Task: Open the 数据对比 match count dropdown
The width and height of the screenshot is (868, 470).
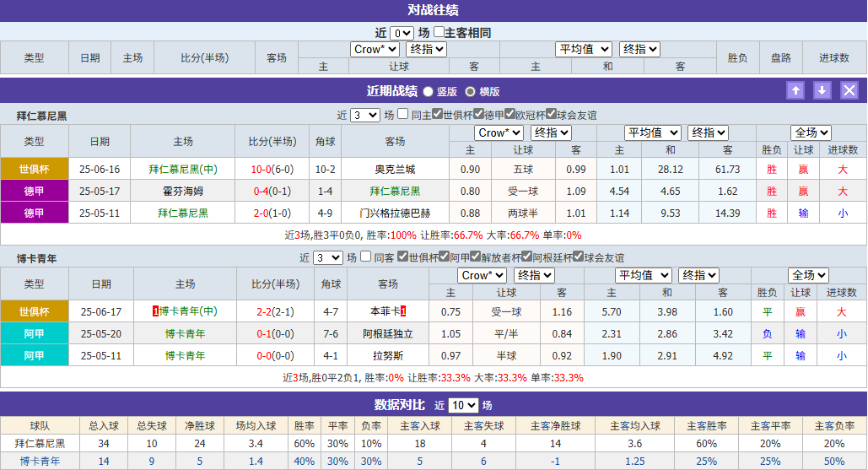Action: click(463, 405)
